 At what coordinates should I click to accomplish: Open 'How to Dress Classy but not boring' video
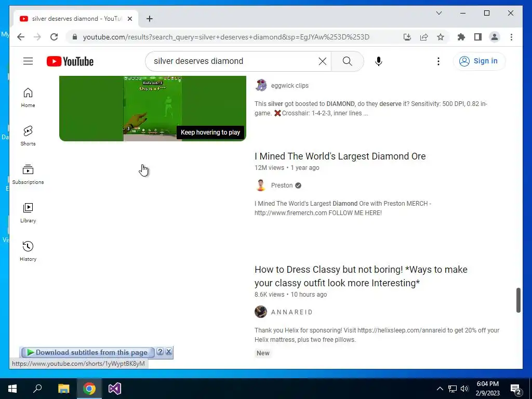pyautogui.click(x=361, y=276)
